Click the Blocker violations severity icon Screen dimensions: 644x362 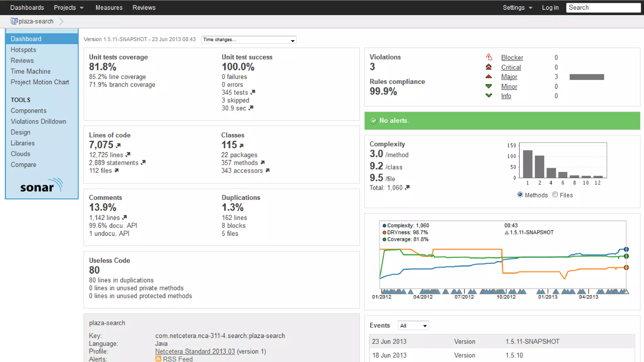click(x=489, y=57)
